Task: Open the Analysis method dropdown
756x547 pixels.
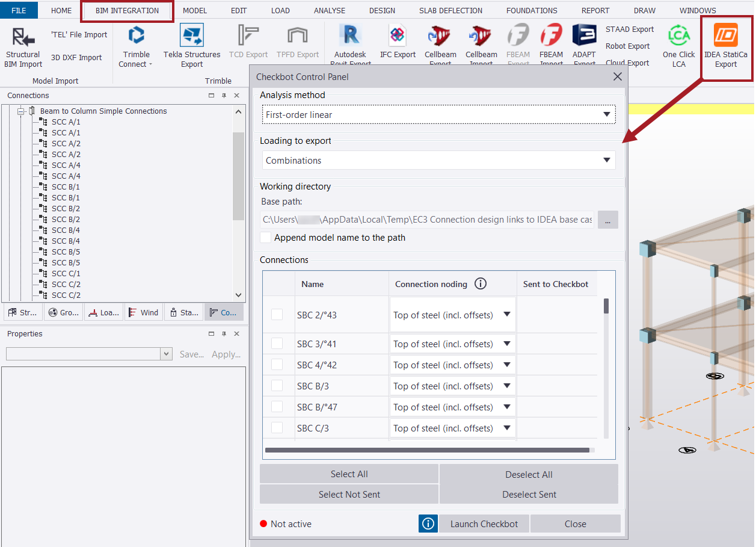Action: coord(606,114)
